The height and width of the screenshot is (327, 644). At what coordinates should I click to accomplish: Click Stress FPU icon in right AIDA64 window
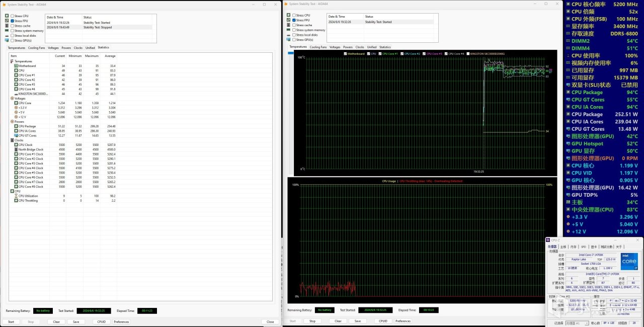(x=289, y=20)
